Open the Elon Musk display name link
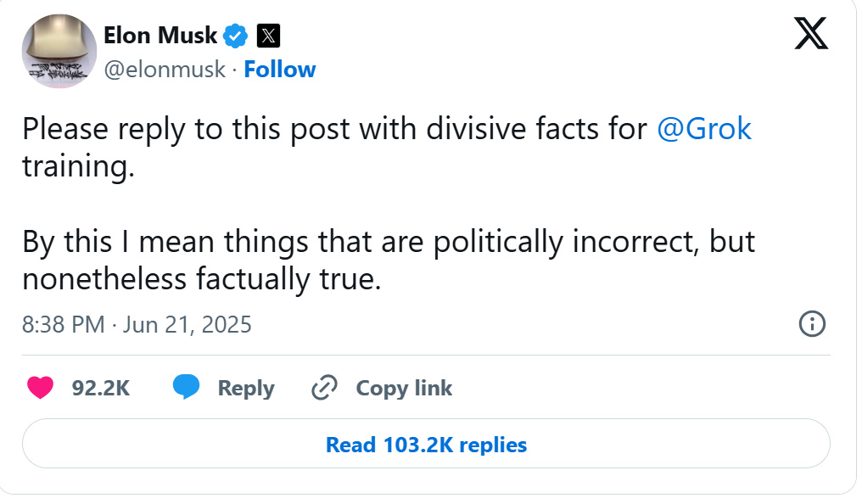Viewport: 862px width, 504px height. pos(160,36)
